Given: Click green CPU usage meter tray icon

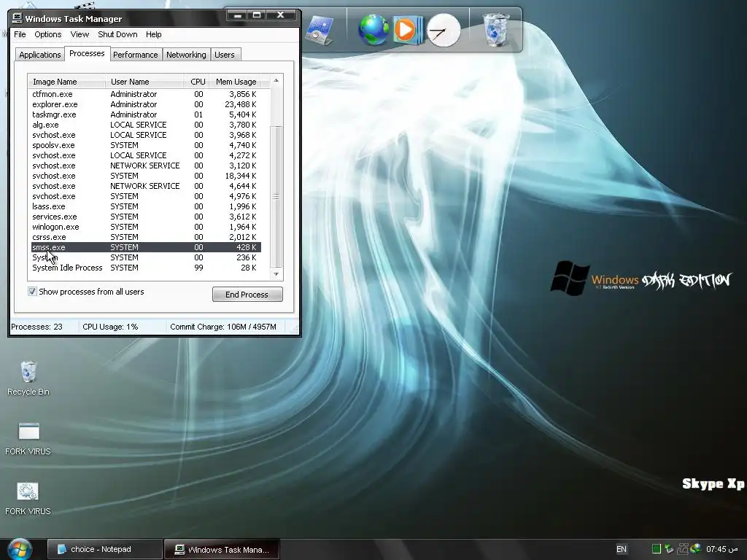Looking at the screenshot, I should point(656,549).
